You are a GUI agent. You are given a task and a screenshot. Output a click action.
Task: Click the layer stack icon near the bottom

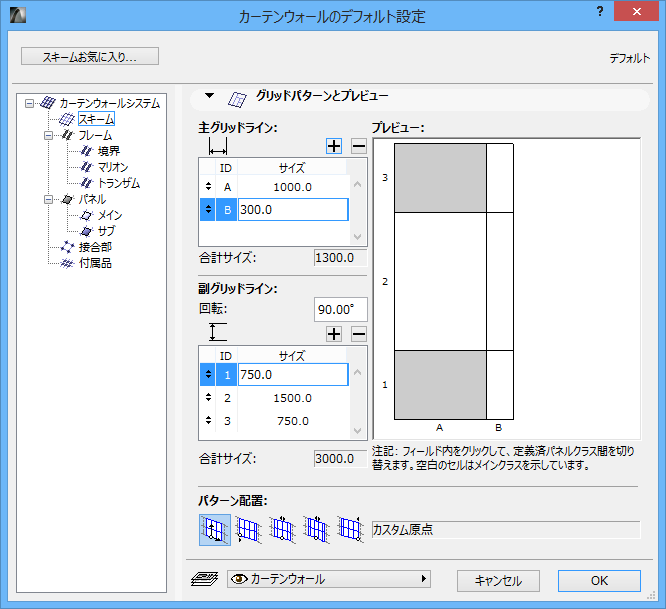coord(204,579)
